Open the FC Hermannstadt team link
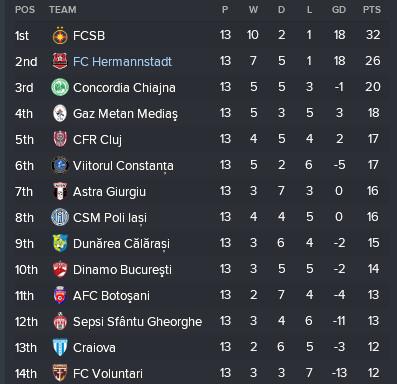Image resolution: width=397 pixels, height=384 pixels. (122, 62)
